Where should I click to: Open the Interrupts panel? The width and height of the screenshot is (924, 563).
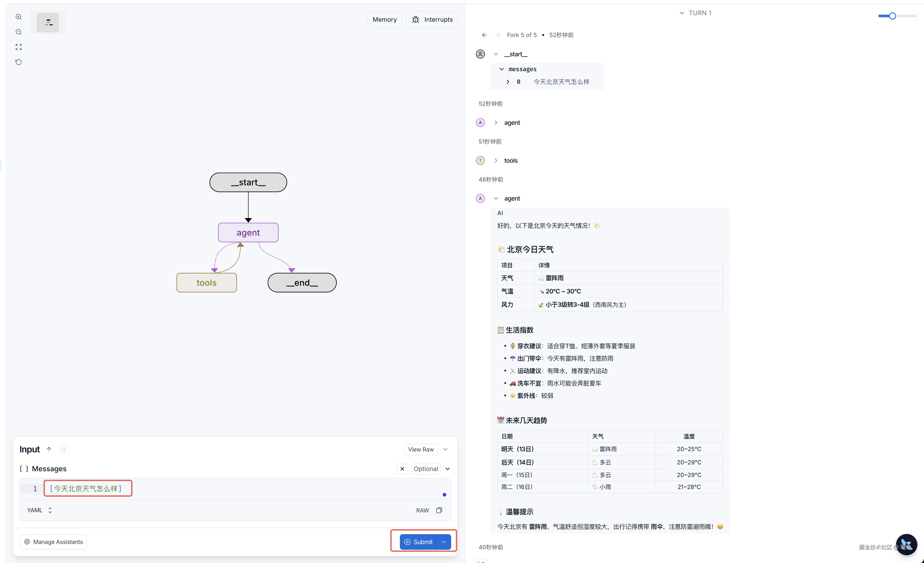coord(432,20)
